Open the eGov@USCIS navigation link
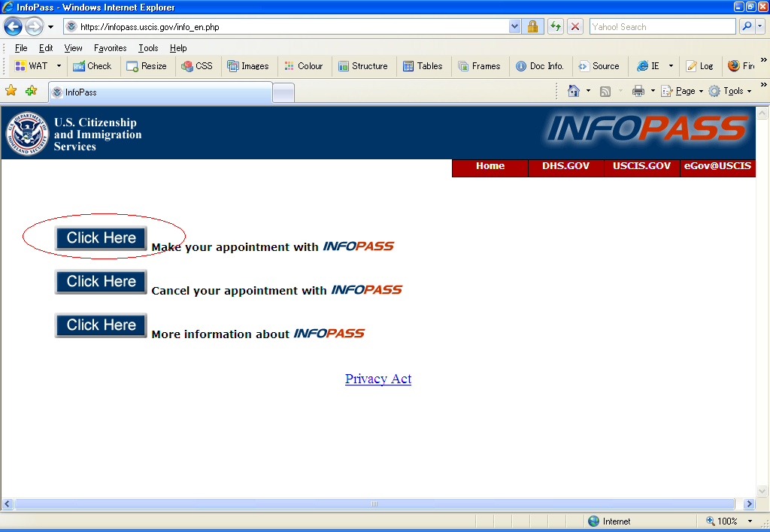 tap(717, 166)
